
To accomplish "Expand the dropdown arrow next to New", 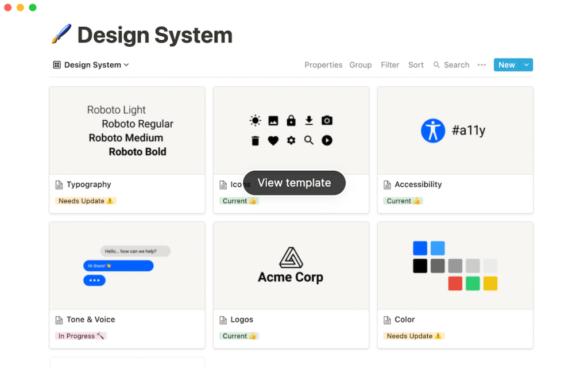I will point(526,65).
